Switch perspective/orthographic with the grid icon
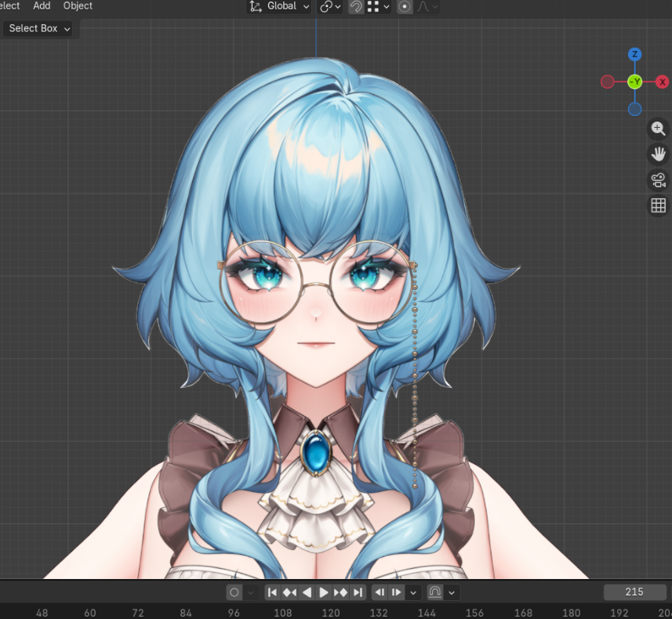Screen dimensions: 672x619 659,205
